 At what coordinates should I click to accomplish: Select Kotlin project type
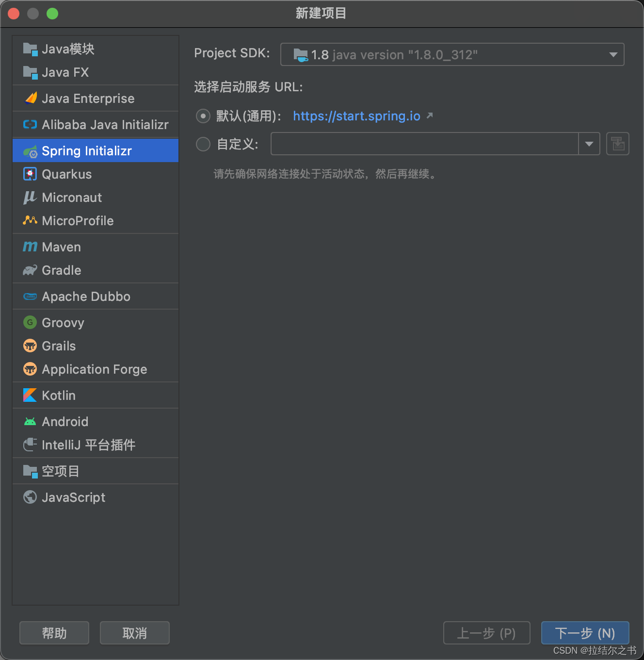pyautogui.click(x=96, y=396)
